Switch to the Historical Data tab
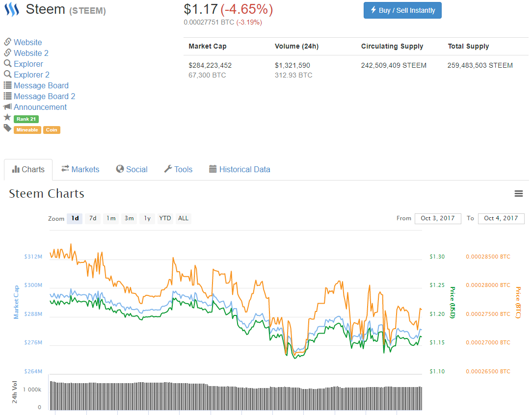The height and width of the screenshot is (415, 532). point(240,169)
